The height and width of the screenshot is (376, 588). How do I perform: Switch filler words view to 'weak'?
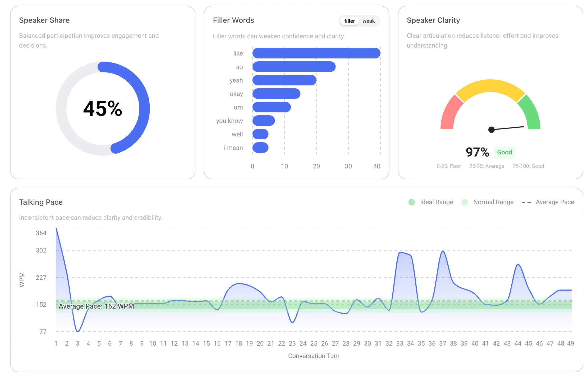(369, 21)
